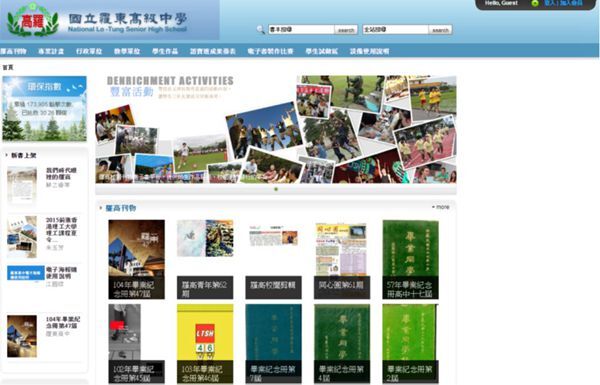Click the first search button for book search
This screenshot has width=600, height=385.
(x=346, y=30)
